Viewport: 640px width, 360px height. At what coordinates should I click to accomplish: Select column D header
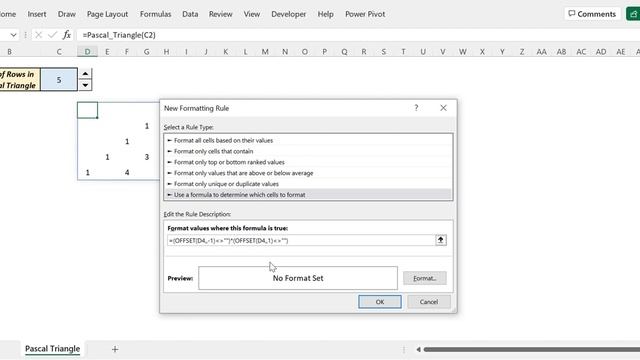(x=87, y=52)
